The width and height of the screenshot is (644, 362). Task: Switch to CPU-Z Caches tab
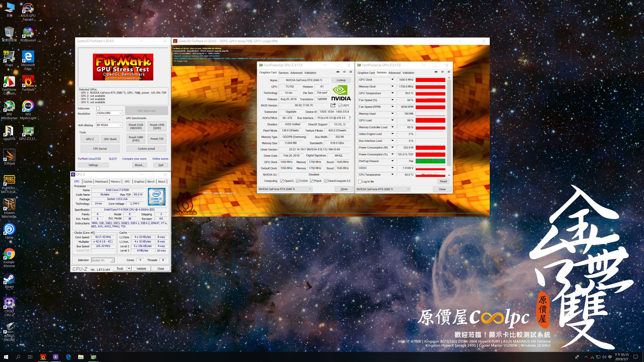pyautogui.click(x=88, y=182)
